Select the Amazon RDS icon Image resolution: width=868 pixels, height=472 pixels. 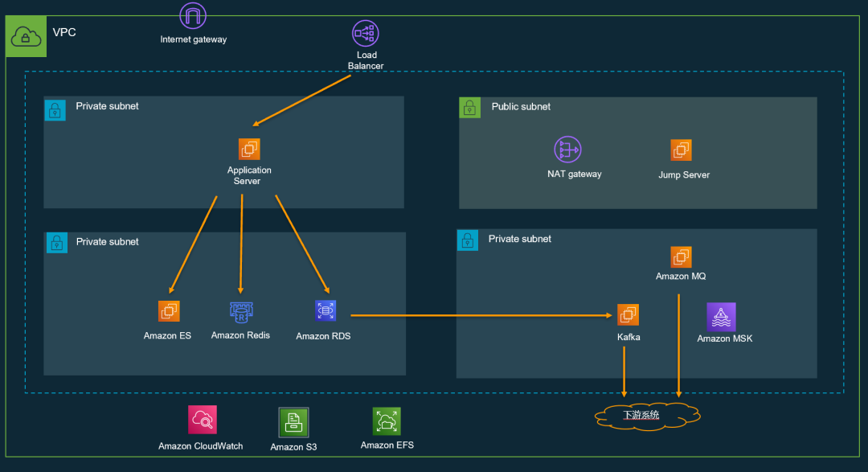(325, 311)
